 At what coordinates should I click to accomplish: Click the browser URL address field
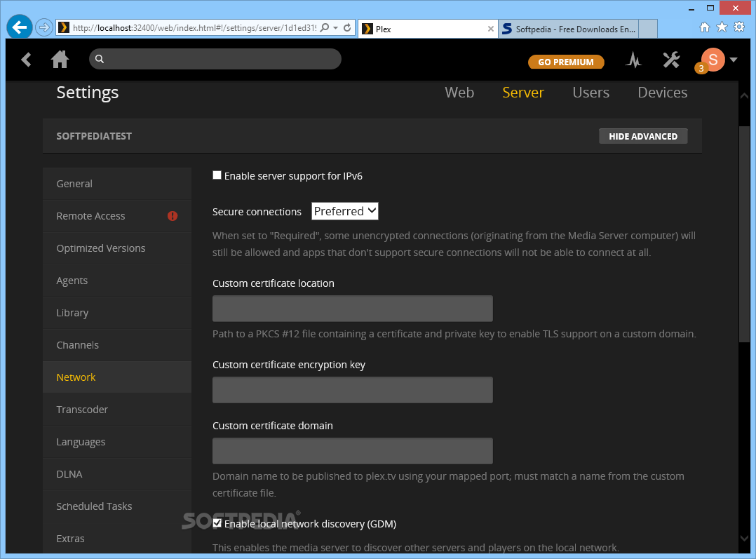[194, 27]
